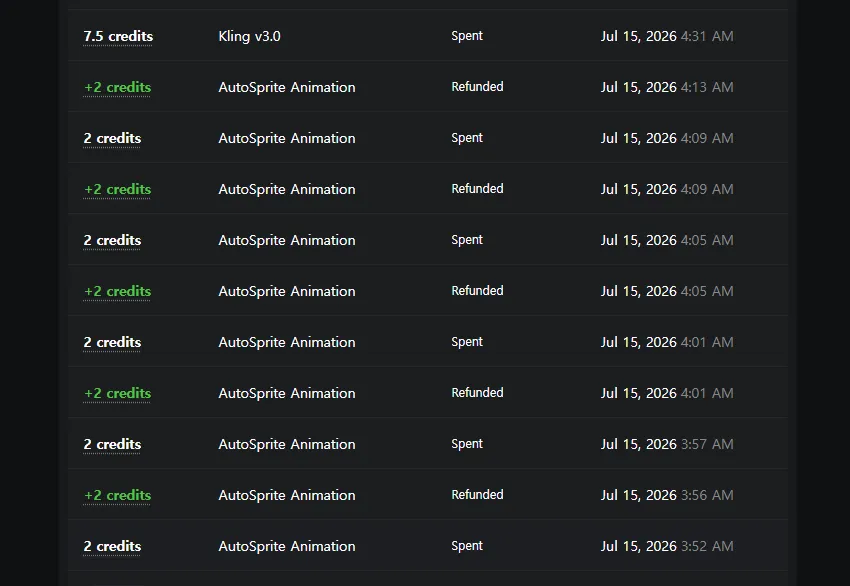The height and width of the screenshot is (586, 850).
Task: Click +2 credits refunded at 4:01 AM
Action: click(118, 393)
